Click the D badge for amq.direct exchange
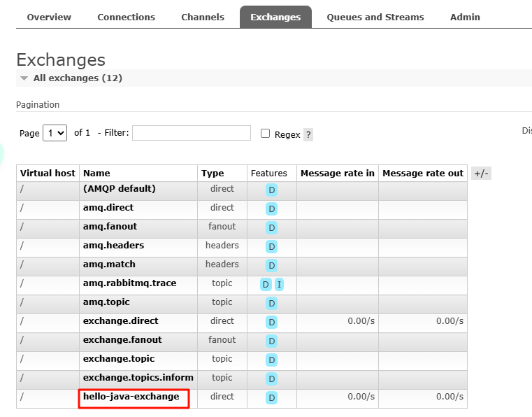The height and width of the screenshot is (417, 532). 271,208
